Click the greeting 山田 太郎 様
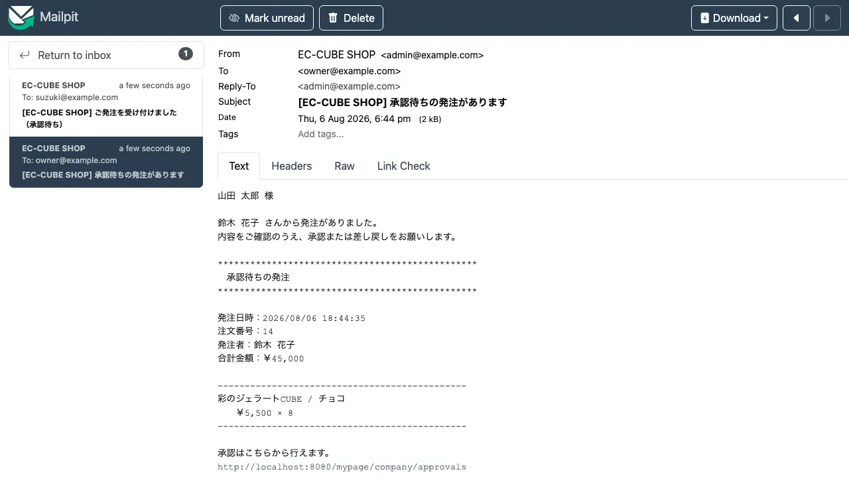 245,196
